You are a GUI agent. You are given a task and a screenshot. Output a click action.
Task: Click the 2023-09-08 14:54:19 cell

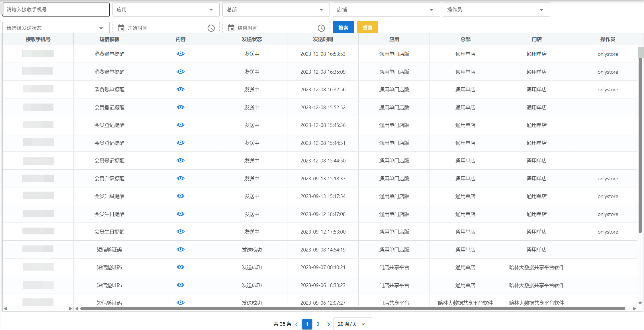pyautogui.click(x=323, y=250)
